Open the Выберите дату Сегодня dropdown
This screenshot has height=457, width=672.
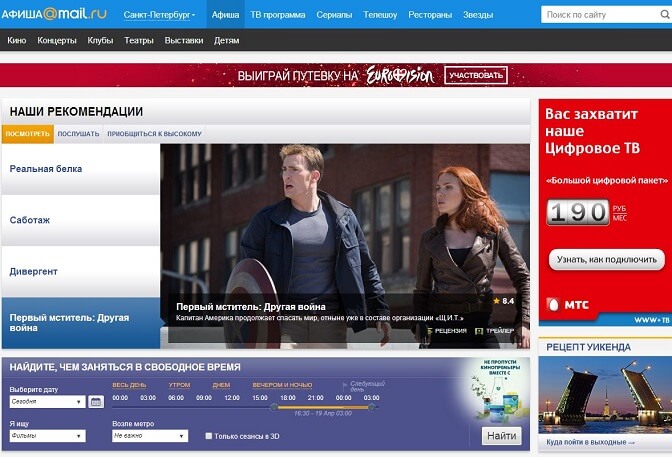pos(48,402)
